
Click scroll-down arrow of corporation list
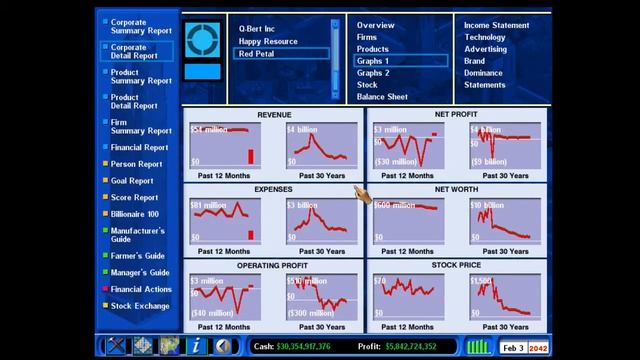coord(335,95)
